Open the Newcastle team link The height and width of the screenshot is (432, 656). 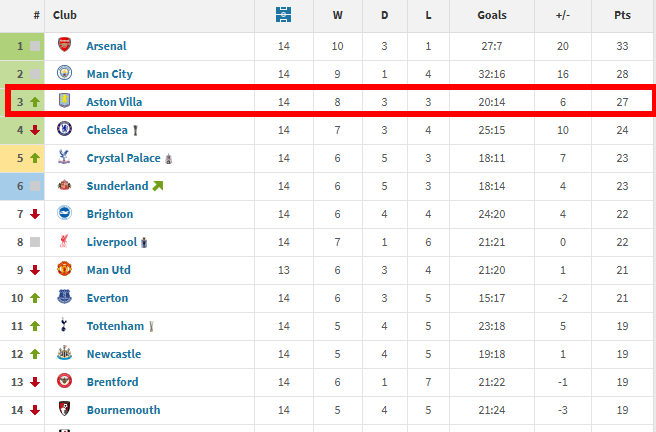pyautogui.click(x=113, y=354)
